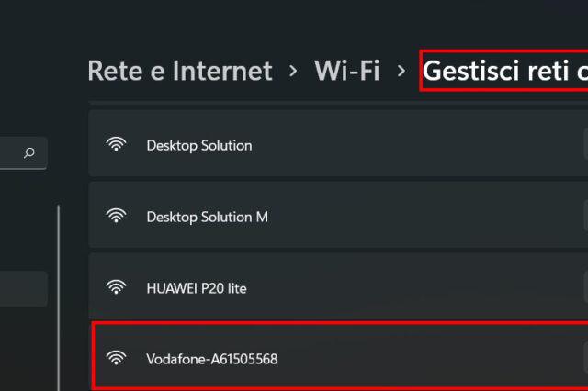The width and height of the screenshot is (588, 391).
Task: Click the Wi-Fi icon of Vodafone-A61505568
Action: click(116, 358)
